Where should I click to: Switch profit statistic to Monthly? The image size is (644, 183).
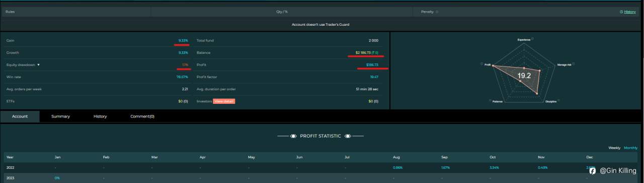(630, 148)
